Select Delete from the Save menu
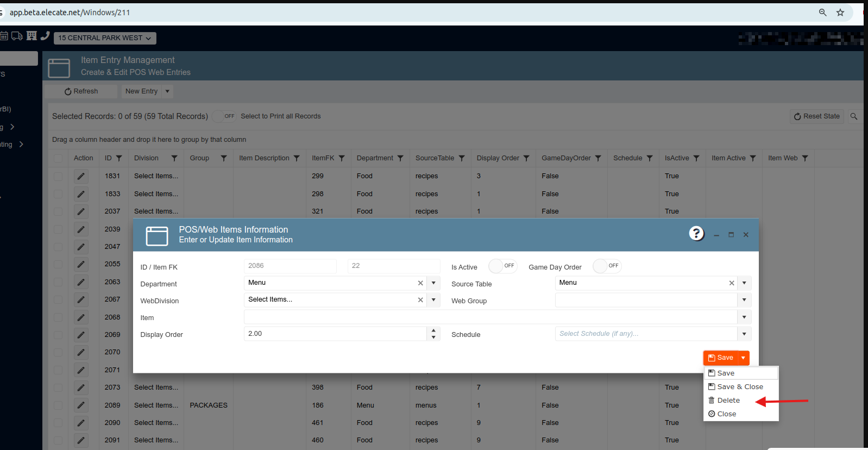 (728, 401)
